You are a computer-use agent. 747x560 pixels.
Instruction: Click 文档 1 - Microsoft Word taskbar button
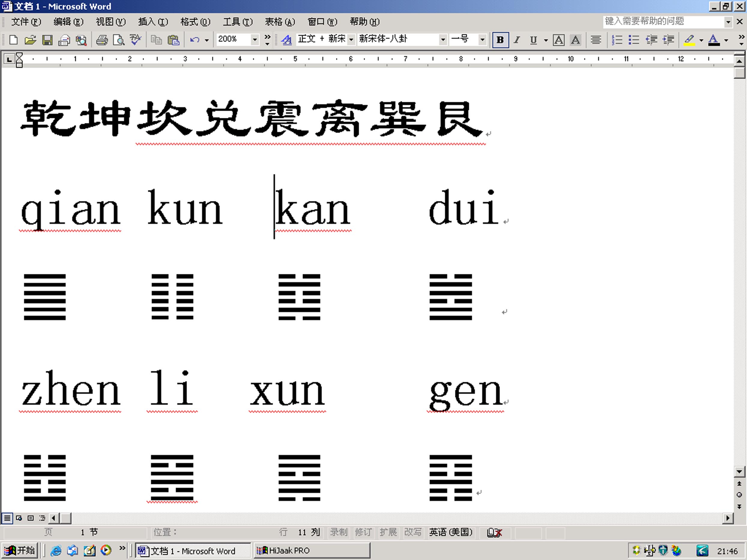point(193,550)
